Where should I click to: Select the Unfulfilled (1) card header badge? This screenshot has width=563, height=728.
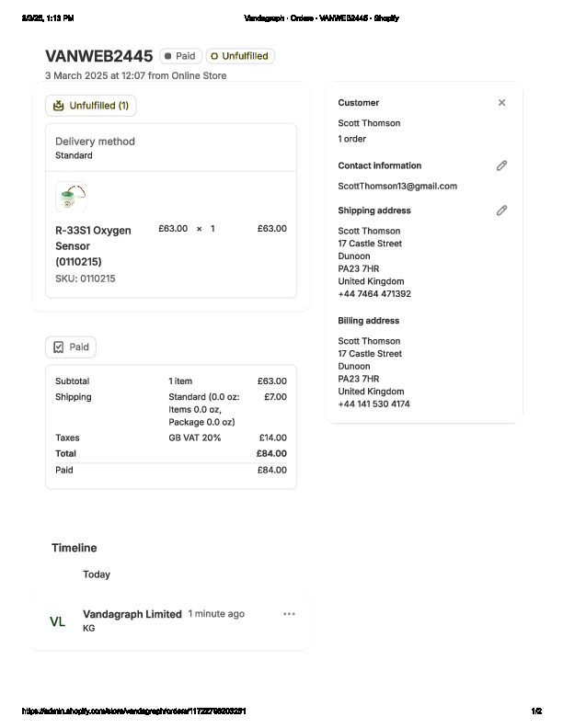(x=91, y=106)
